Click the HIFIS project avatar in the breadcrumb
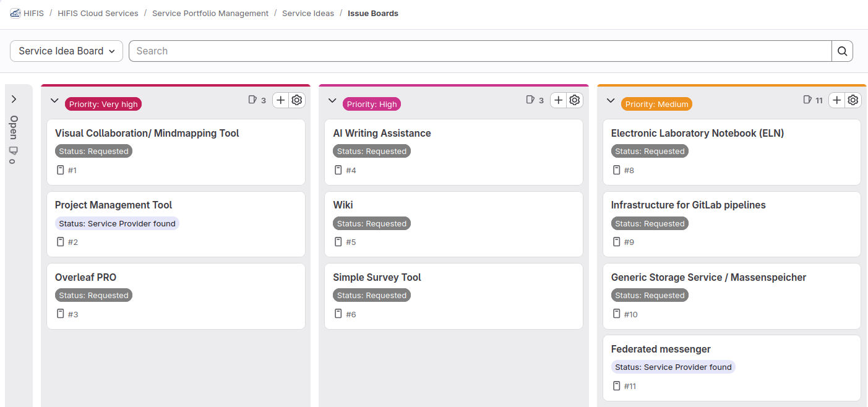The width and height of the screenshot is (868, 407). pyautogui.click(x=15, y=13)
